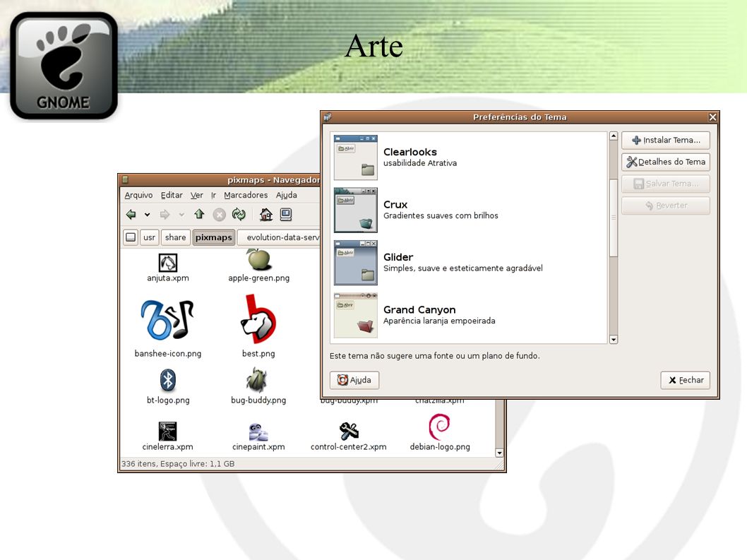Select the debian-logo.png swirl icon
747x560 pixels.
click(439, 427)
